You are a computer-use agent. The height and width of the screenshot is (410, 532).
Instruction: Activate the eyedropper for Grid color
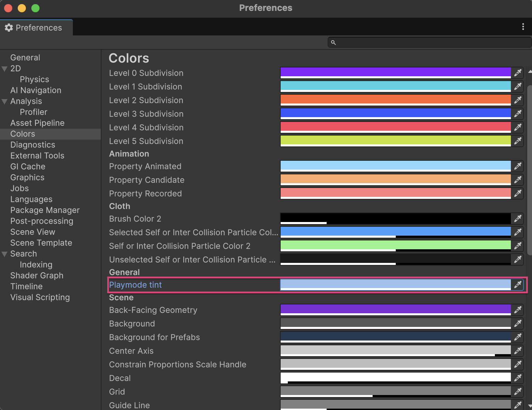tap(518, 392)
